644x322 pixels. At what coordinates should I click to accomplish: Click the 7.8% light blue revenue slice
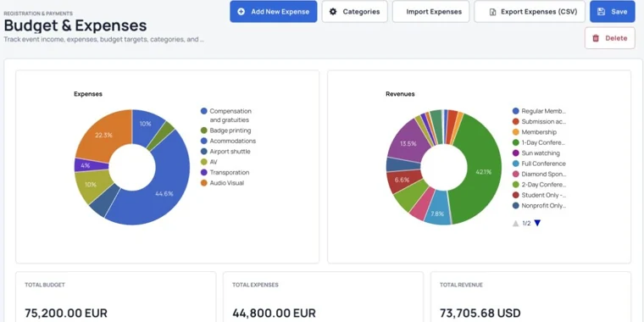point(437,214)
